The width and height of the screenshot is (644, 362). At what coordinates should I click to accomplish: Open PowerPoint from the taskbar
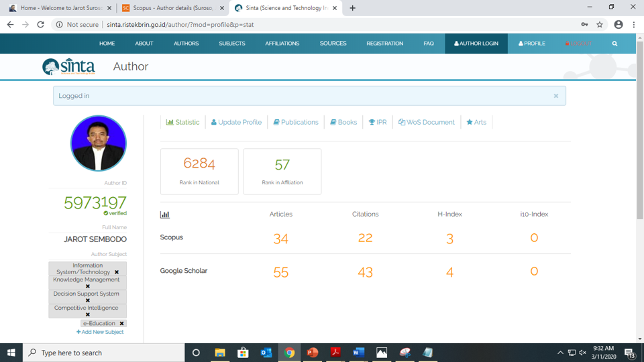tap(312, 353)
